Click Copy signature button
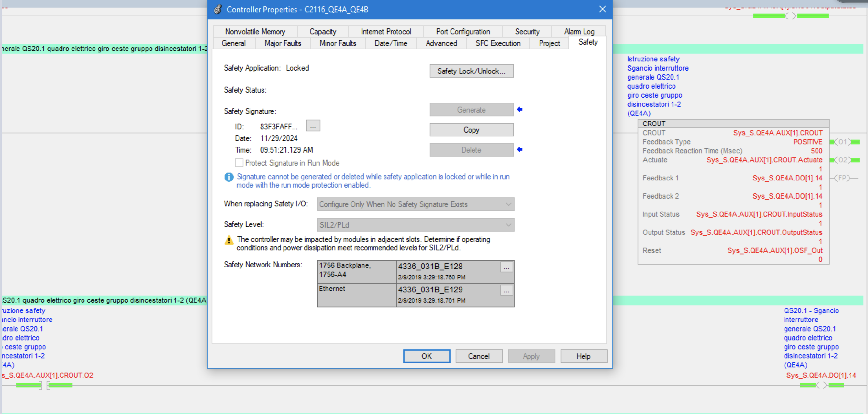 coord(471,130)
